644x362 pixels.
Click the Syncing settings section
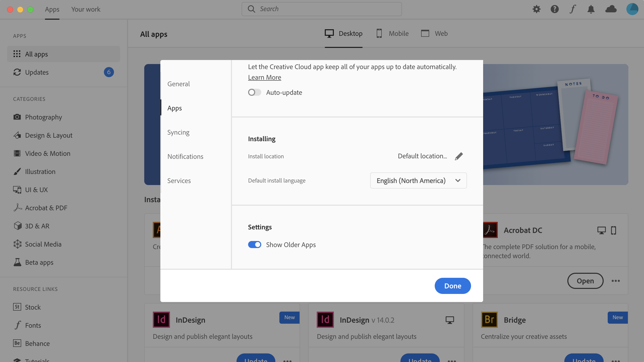point(178,132)
